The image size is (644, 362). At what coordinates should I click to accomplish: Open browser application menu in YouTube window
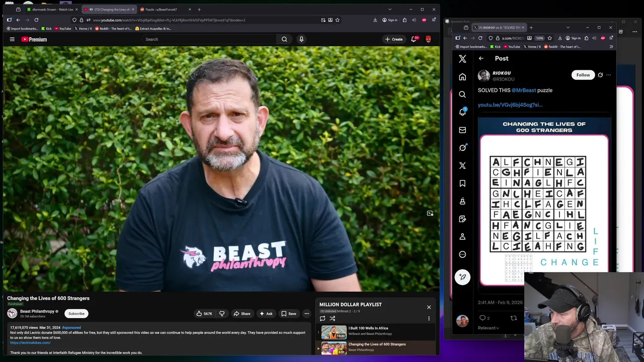pos(434,20)
